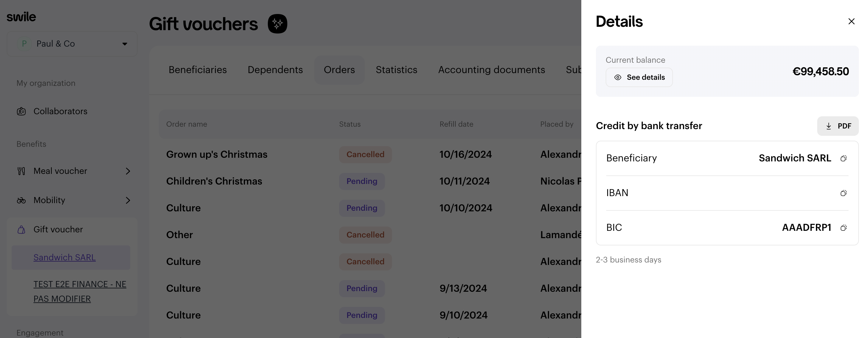Click the Order name column header
The height and width of the screenshot is (338, 868).
point(186,124)
